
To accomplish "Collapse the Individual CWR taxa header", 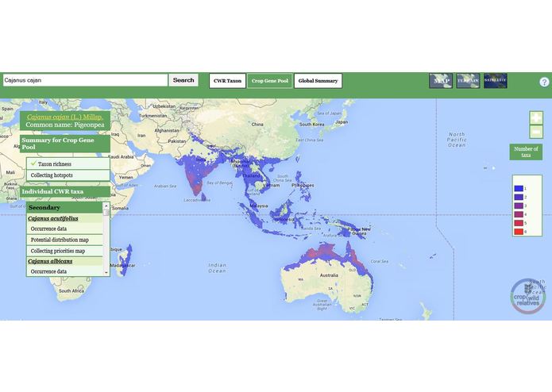I will tap(65, 191).
